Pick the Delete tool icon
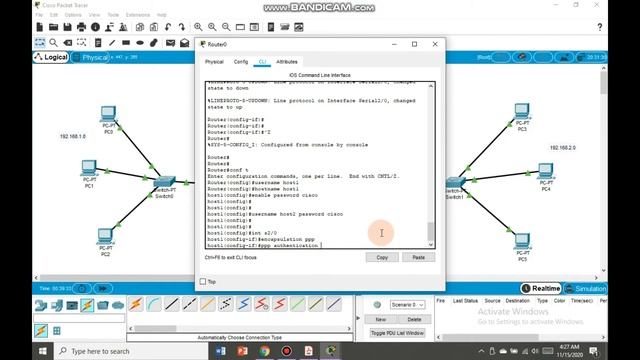640x360 pixels. [x=68, y=42]
